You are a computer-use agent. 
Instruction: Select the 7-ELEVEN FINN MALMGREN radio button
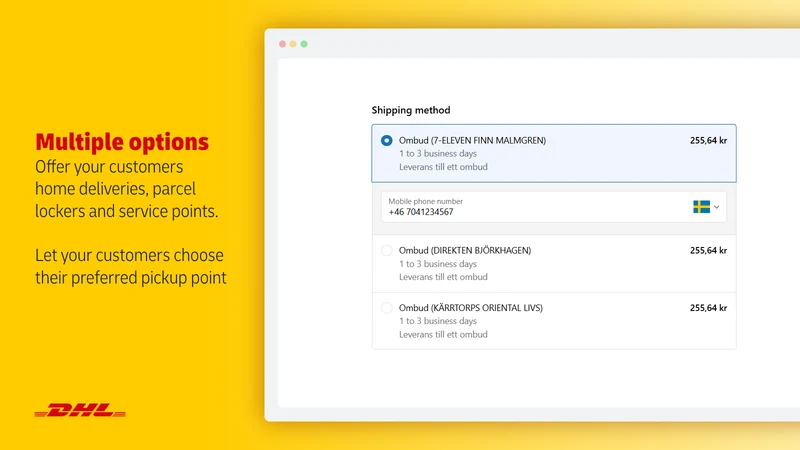(x=387, y=140)
